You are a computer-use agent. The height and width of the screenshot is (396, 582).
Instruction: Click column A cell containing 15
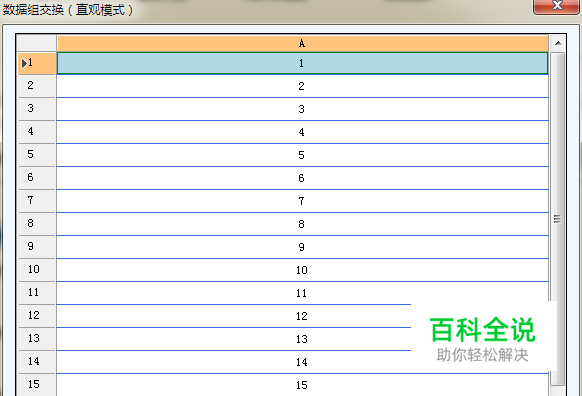[x=303, y=385]
